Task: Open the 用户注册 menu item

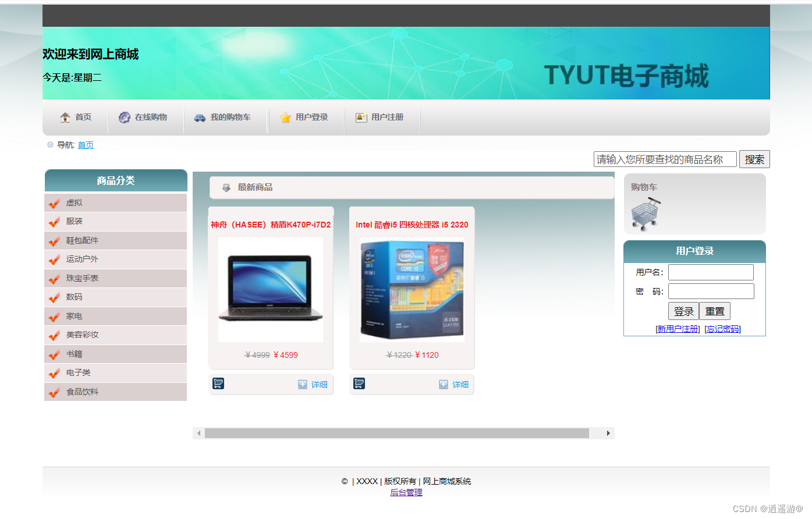Action: click(x=388, y=117)
